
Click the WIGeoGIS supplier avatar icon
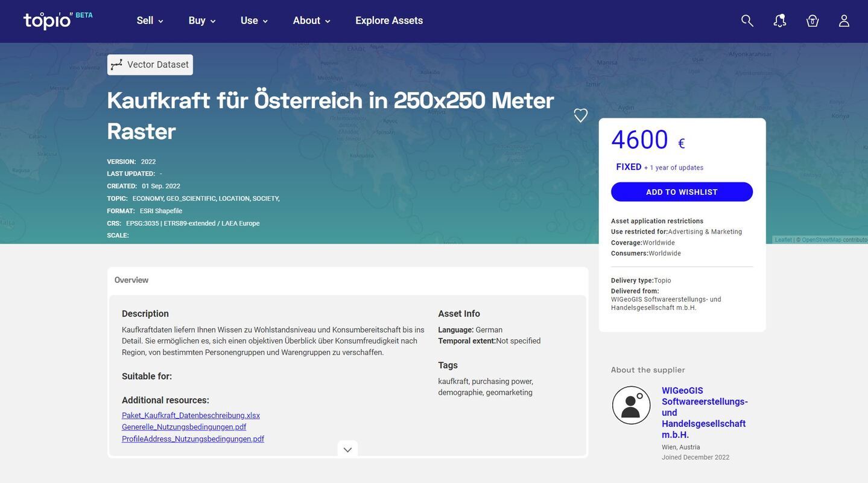[632, 405]
